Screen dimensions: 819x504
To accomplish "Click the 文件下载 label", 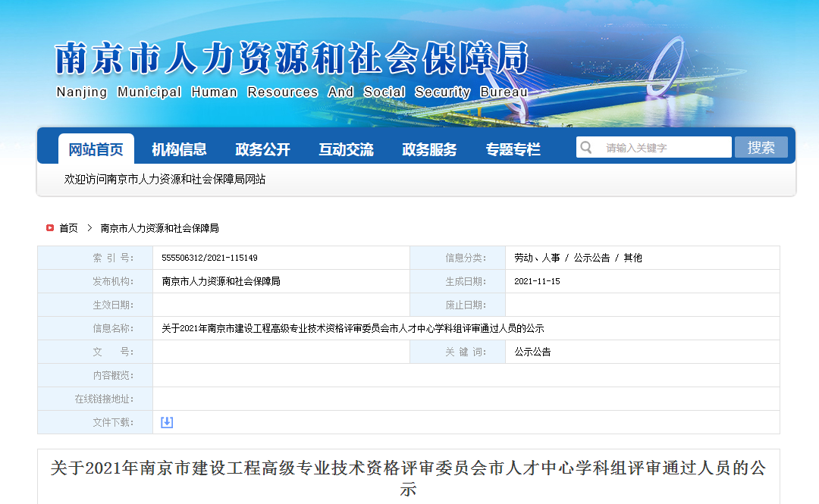I will pyautogui.click(x=113, y=422).
